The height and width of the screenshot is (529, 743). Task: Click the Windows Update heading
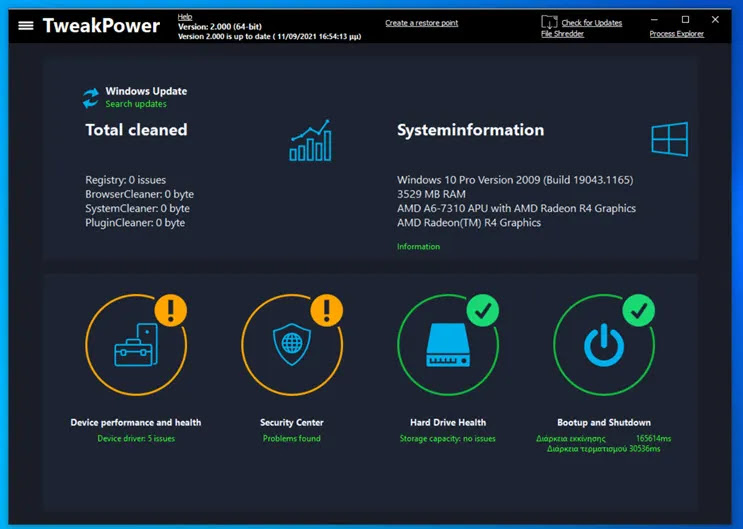coord(146,91)
